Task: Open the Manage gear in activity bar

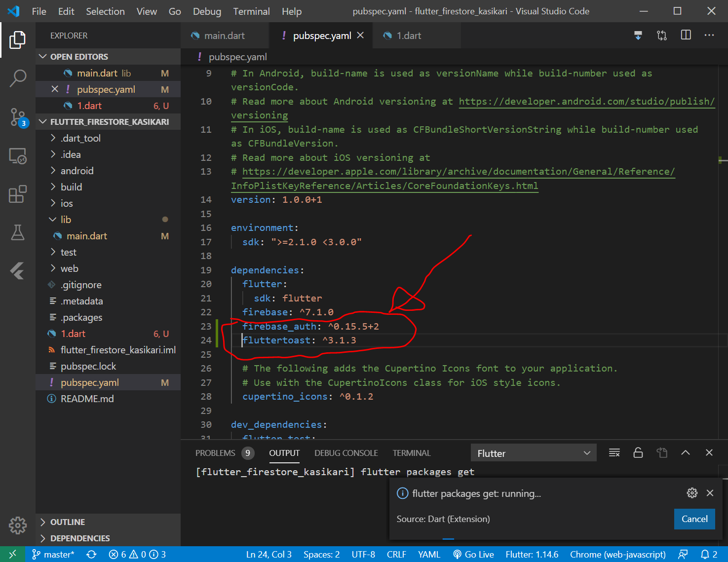Action: 18,525
